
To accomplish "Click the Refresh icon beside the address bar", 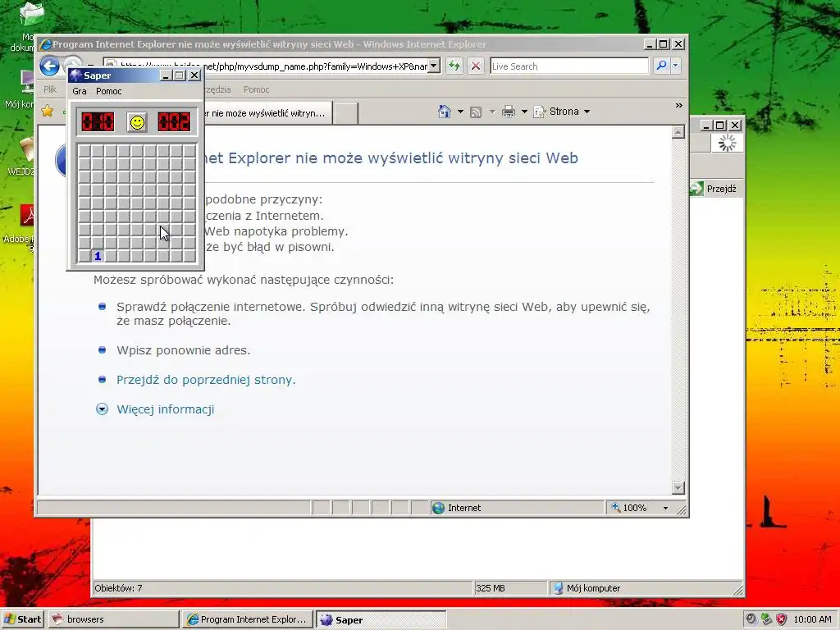I will pyautogui.click(x=454, y=66).
